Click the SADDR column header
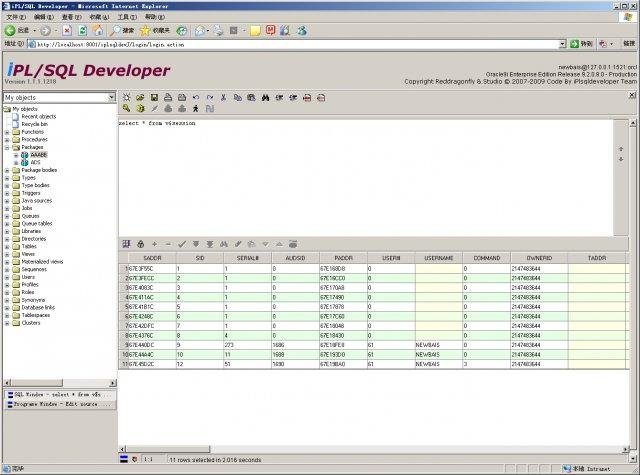The height and width of the screenshot is (475, 640). 152,258
